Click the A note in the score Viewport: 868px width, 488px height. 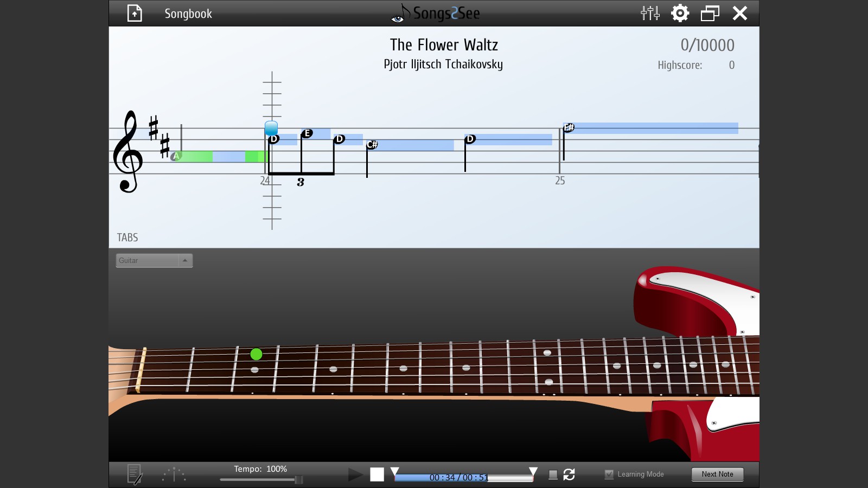click(176, 156)
